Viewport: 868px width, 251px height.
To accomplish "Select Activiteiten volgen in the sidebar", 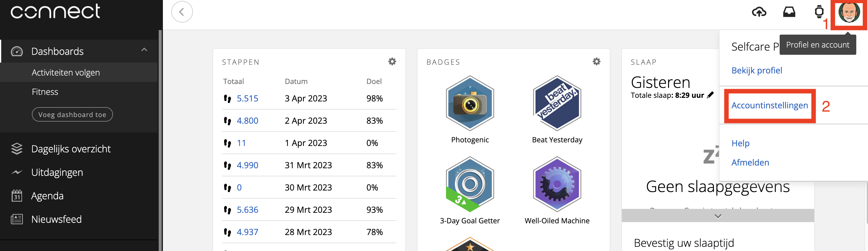I will coord(66,72).
